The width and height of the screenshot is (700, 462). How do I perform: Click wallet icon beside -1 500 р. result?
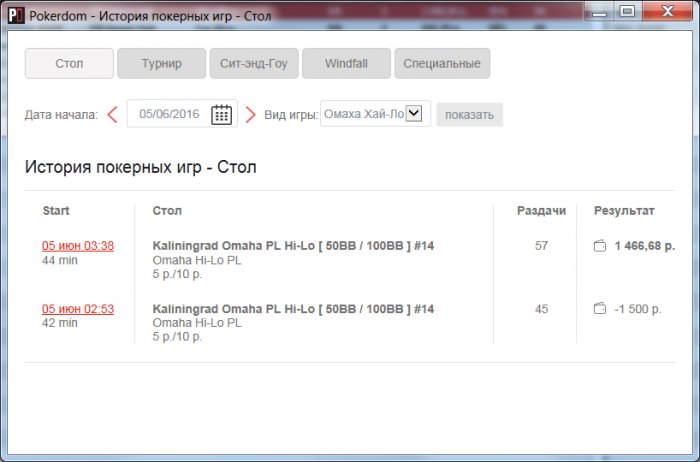tap(600, 308)
